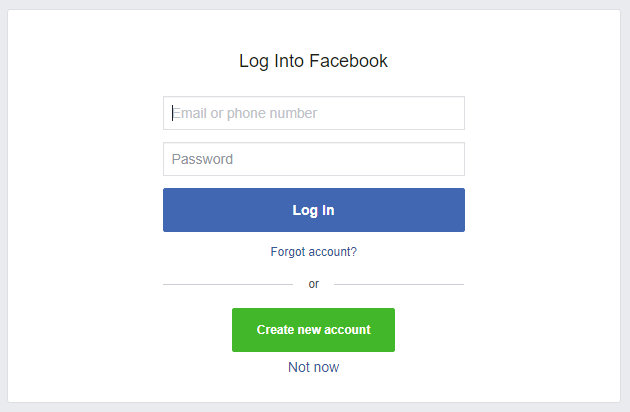Start signup with Create new account
630x412 pixels.
pyautogui.click(x=313, y=330)
